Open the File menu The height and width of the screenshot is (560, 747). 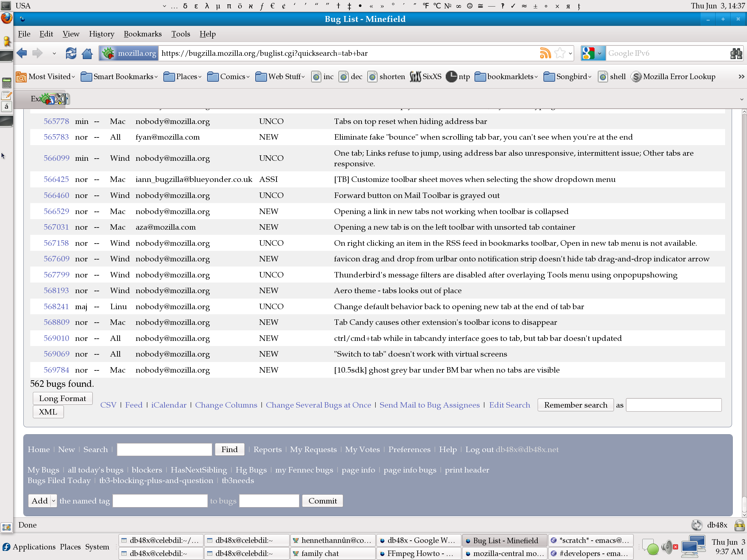(x=24, y=34)
